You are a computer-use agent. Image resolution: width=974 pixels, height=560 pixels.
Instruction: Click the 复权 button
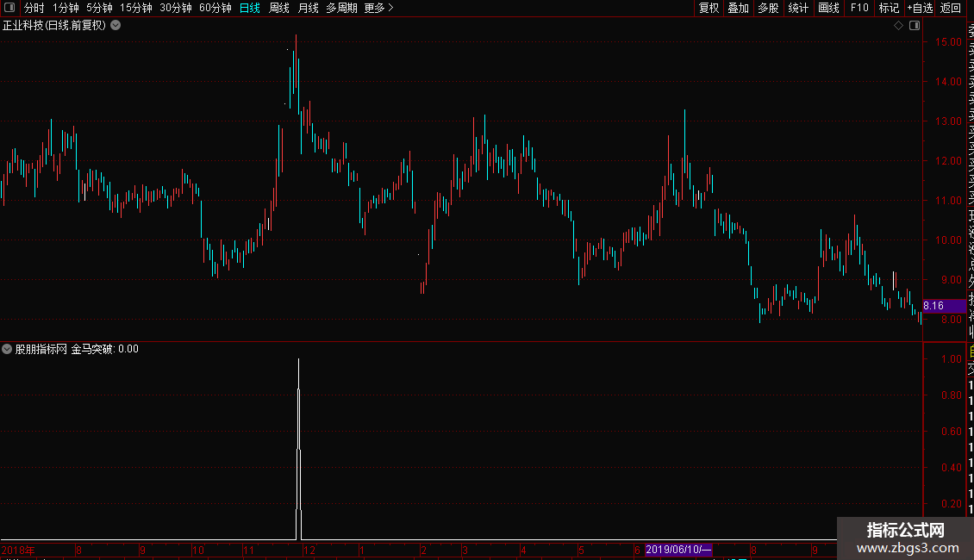709,8
